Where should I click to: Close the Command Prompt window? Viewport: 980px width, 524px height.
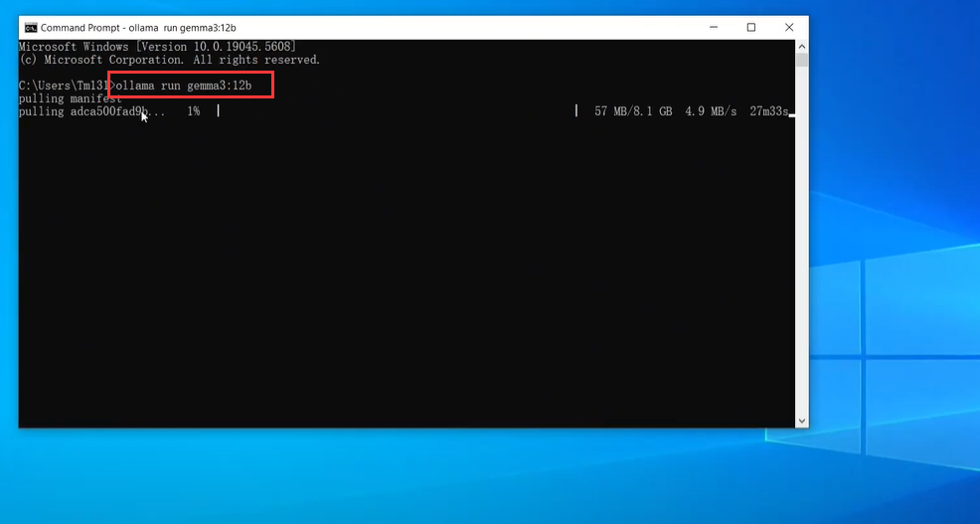coord(789,28)
